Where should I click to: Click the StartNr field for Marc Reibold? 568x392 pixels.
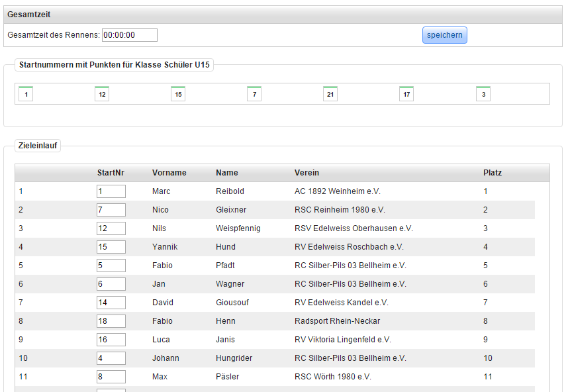pyautogui.click(x=111, y=191)
